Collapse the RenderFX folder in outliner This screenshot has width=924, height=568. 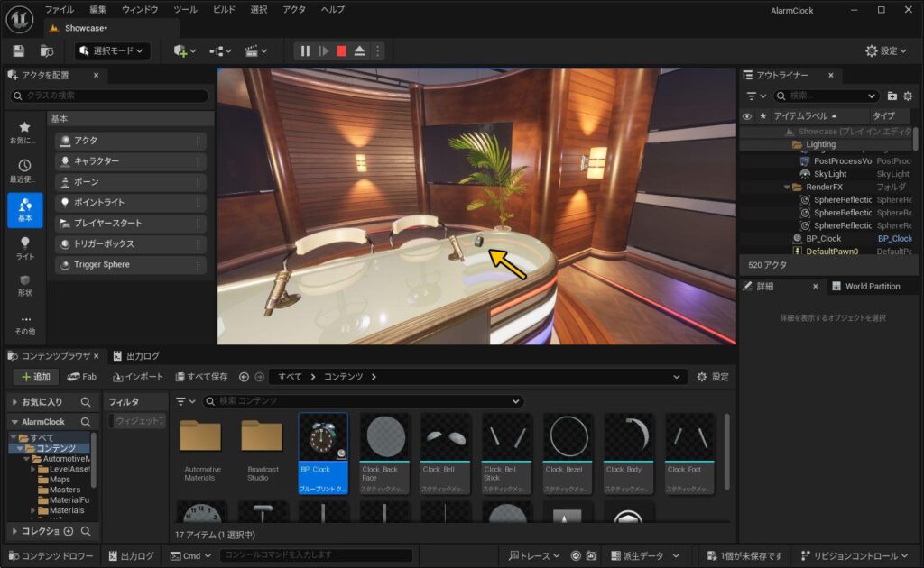click(786, 188)
